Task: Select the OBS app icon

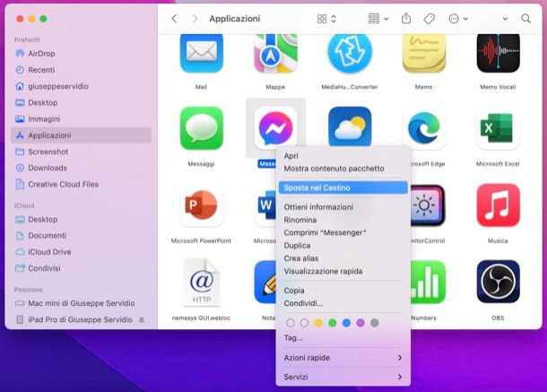Action: tap(499, 282)
